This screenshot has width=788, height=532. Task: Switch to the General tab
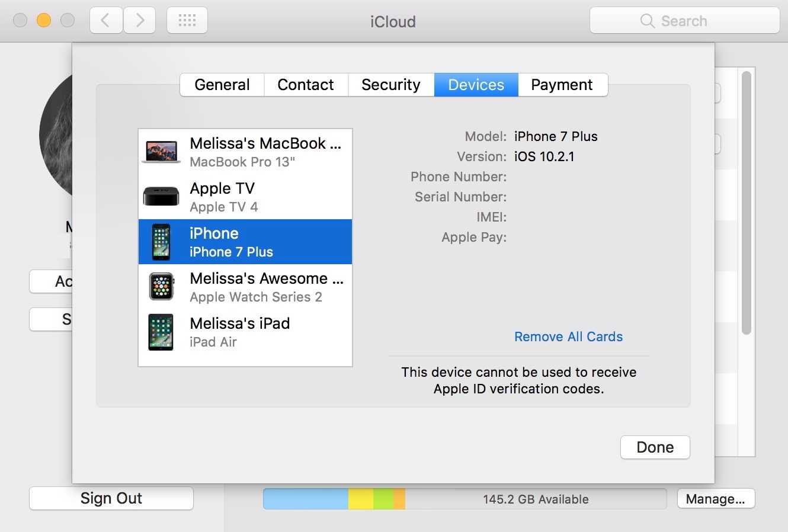(x=222, y=85)
